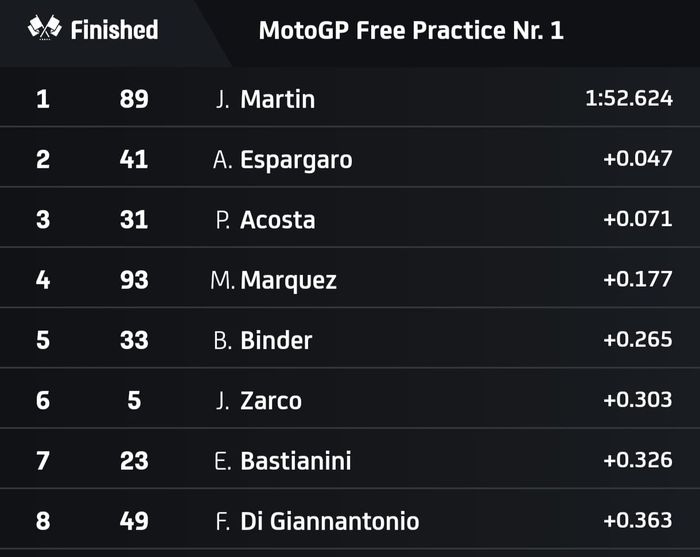Click the +0.047 gap time
The height and width of the screenshot is (557, 700).
coord(638,159)
